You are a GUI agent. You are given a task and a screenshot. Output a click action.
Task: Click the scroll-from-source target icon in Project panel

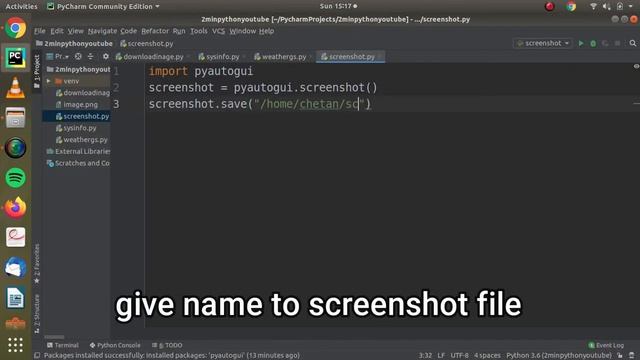[78, 57]
